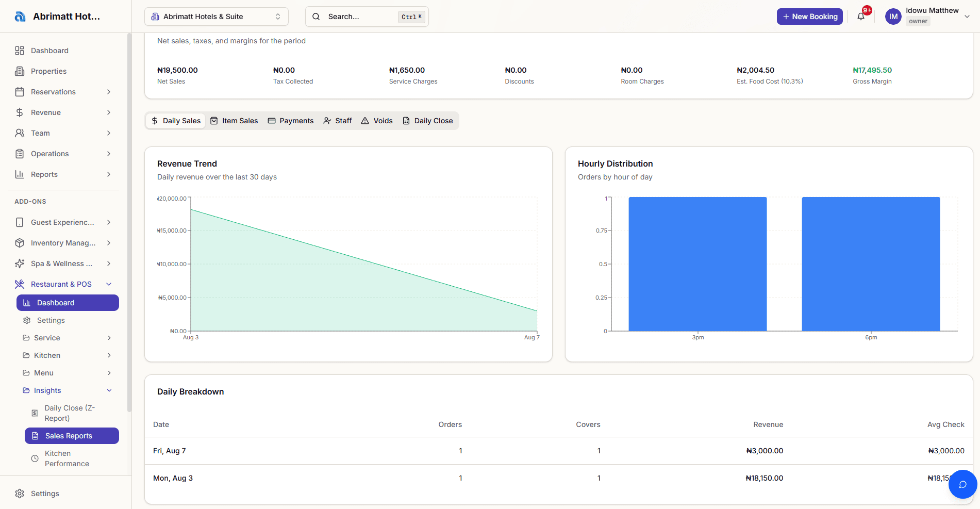
Task: Click the owner role badge
Action: coord(918,21)
